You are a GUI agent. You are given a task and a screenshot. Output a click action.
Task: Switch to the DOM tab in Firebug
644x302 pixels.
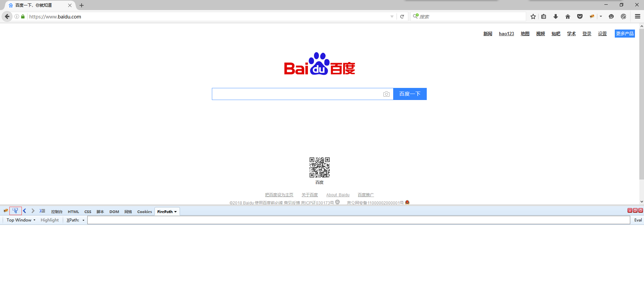click(x=114, y=212)
